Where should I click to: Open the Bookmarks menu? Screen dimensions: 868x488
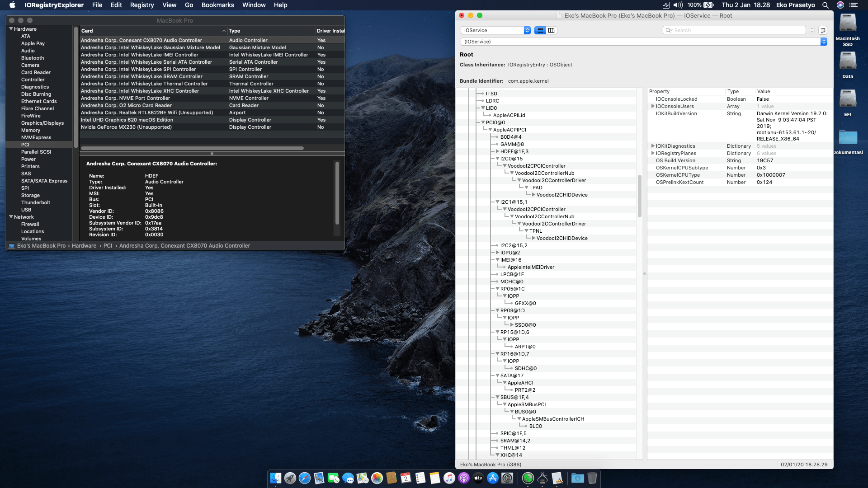[x=218, y=5]
